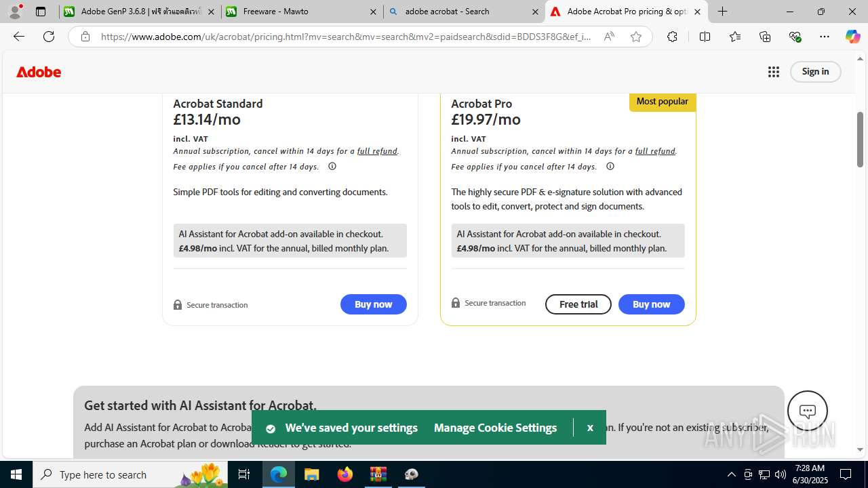The image size is (868, 488).
Task: Launch Firefox from the taskbar
Action: [345, 474]
